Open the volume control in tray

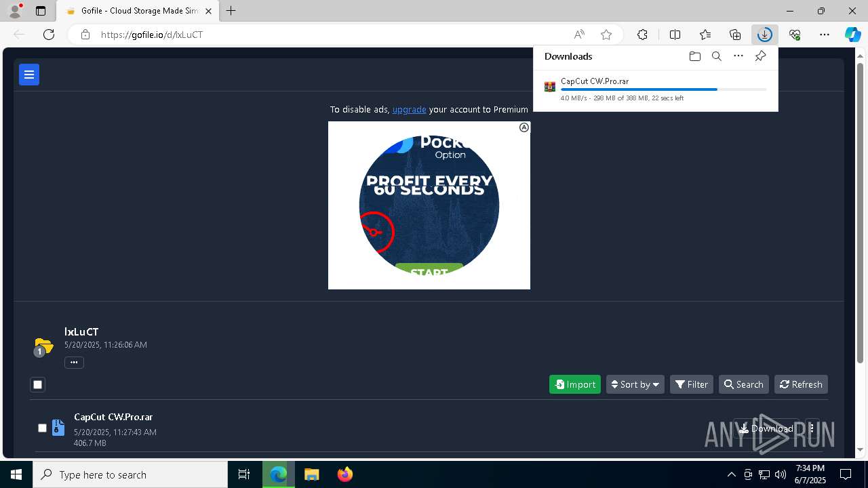tap(781, 474)
